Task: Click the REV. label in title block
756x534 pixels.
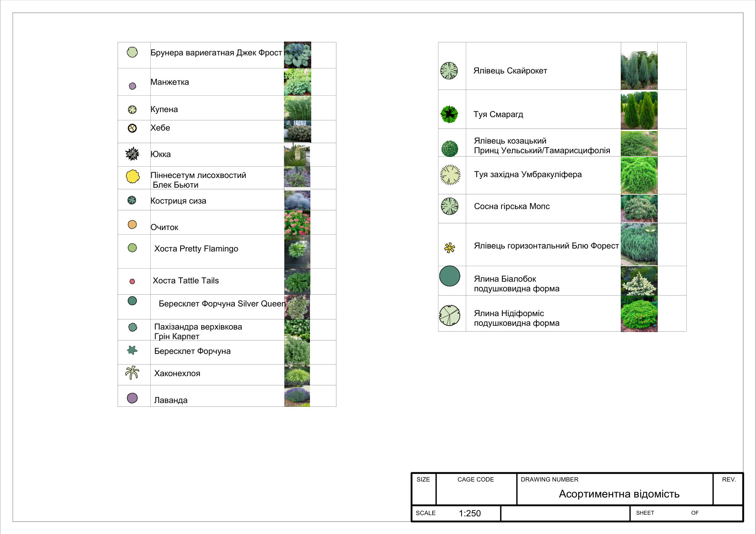Action: pos(729,479)
